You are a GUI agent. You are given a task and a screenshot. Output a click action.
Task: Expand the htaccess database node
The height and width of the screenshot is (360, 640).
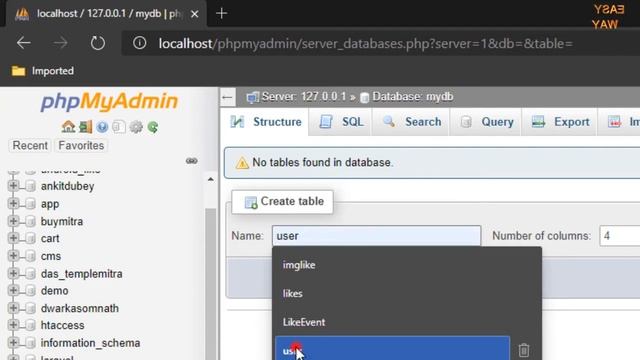point(13,325)
